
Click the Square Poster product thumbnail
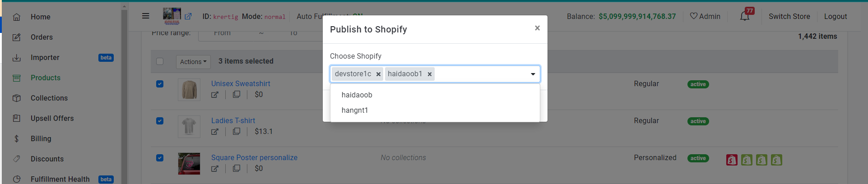pos(189,163)
